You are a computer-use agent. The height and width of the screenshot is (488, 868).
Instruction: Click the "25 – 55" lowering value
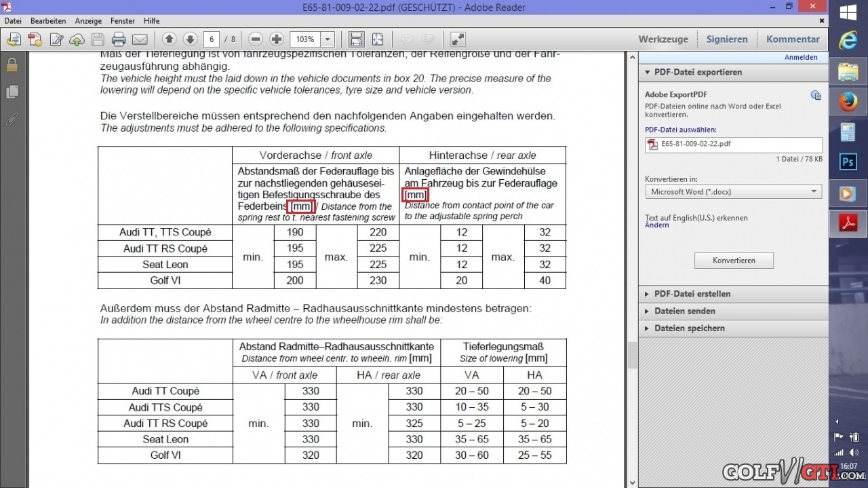tap(534, 455)
